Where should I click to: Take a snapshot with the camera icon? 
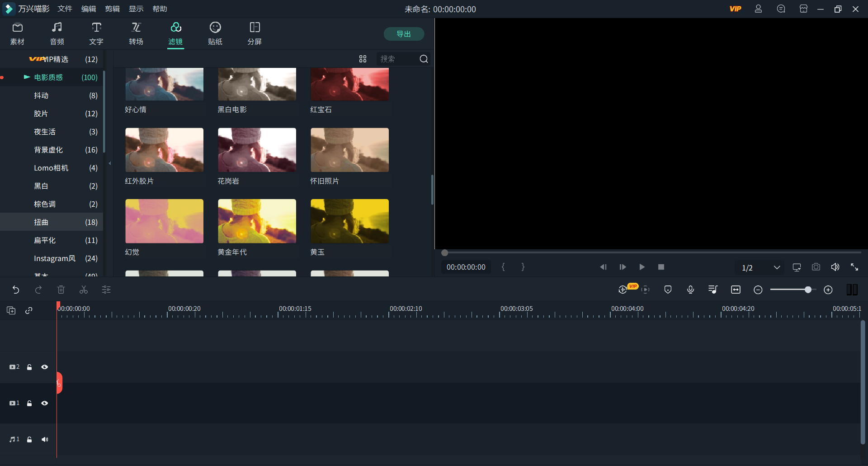pyautogui.click(x=816, y=267)
